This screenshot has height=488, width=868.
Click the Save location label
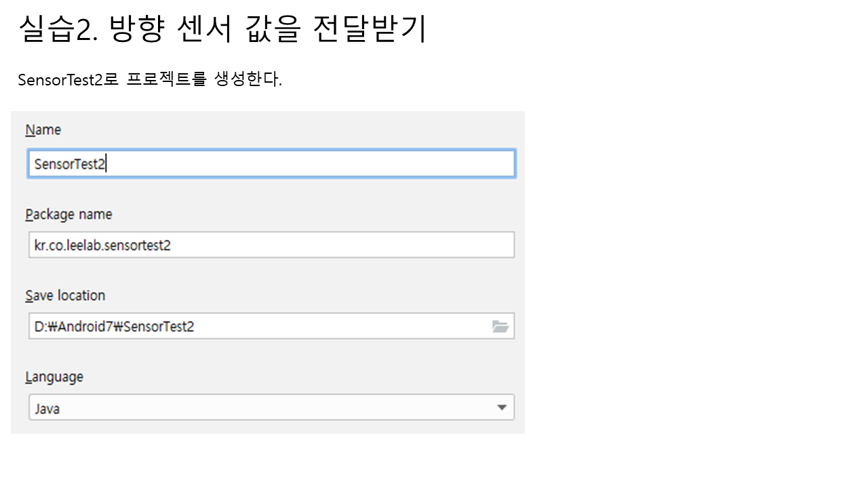click(x=65, y=296)
